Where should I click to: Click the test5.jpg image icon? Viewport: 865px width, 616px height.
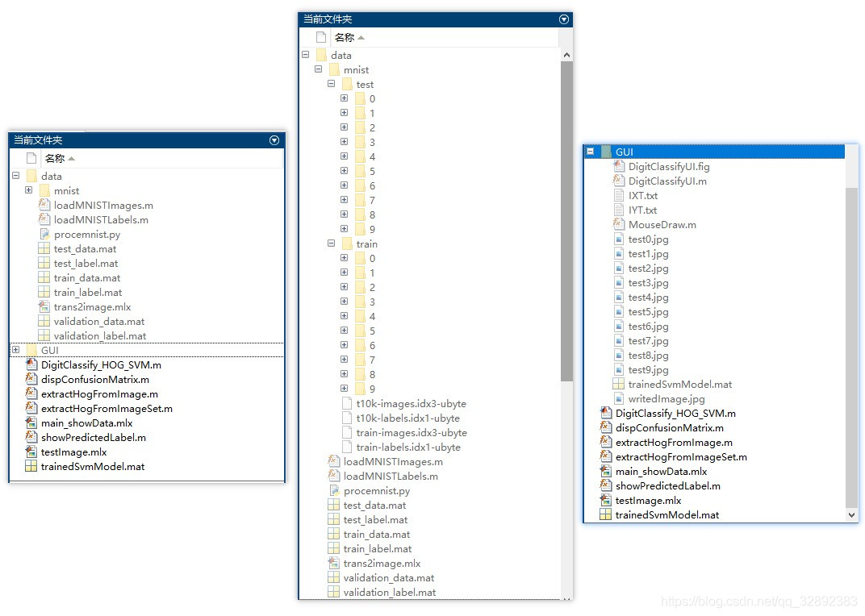[x=619, y=311]
